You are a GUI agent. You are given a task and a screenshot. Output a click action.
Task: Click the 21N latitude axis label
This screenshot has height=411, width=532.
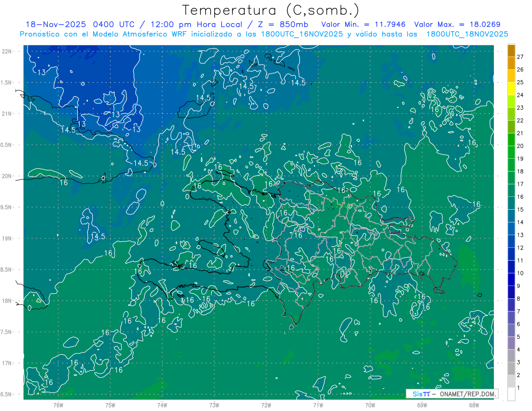[x=8, y=114]
